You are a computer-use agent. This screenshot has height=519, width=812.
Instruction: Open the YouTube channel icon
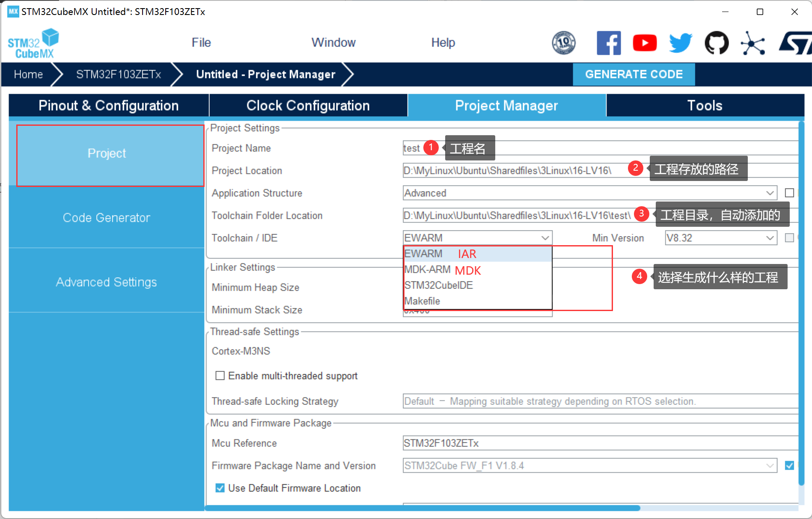[x=644, y=43]
